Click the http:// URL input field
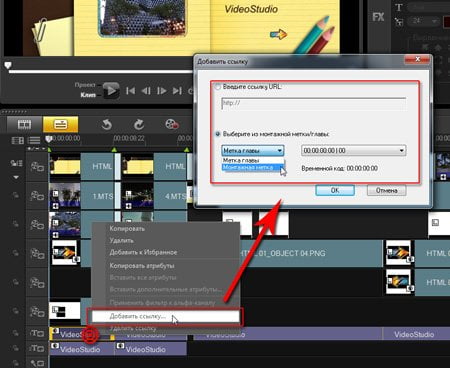 point(313,104)
